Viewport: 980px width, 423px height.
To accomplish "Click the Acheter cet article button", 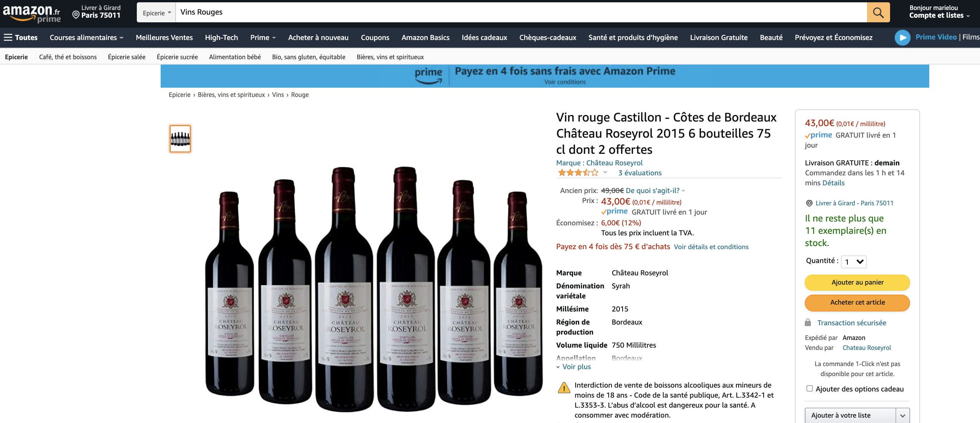I will 857,302.
